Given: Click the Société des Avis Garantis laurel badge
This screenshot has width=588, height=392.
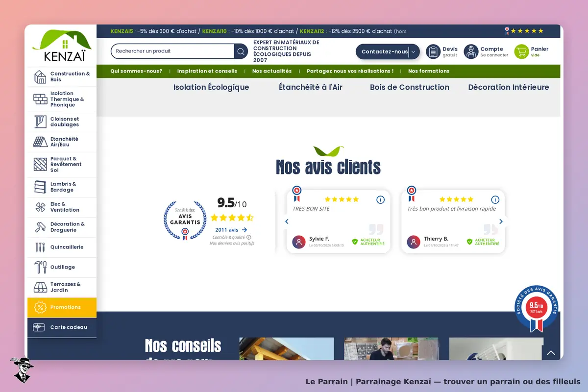Looking at the screenshot, I should pyautogui.click(x=185, y=221).
